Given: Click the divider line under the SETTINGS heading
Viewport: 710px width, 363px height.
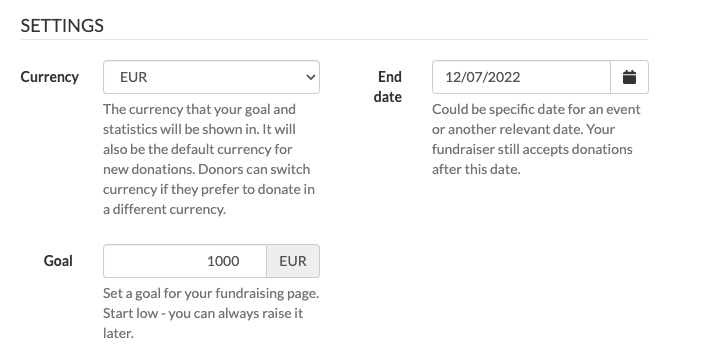Looking at the screenshot, I should pyautogui.click(x=335, y=39).
